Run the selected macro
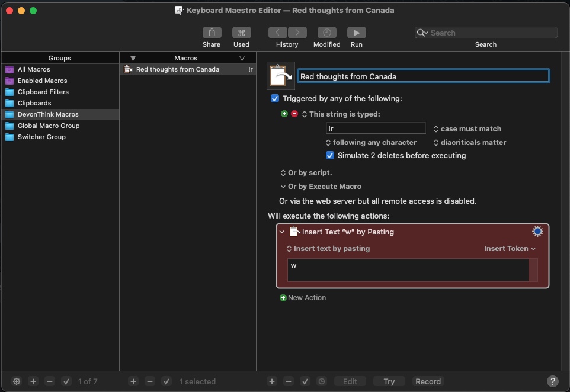 pos(356,33)
